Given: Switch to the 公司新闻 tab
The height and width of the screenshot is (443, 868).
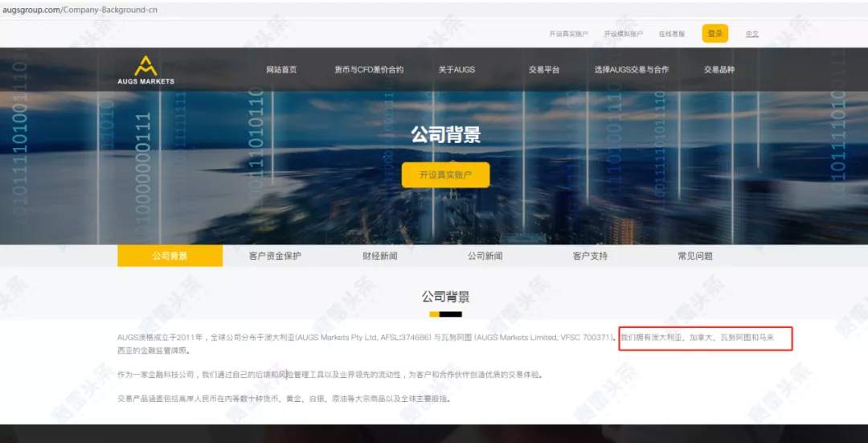Looking at the screenshot, I should click(485, 256).
